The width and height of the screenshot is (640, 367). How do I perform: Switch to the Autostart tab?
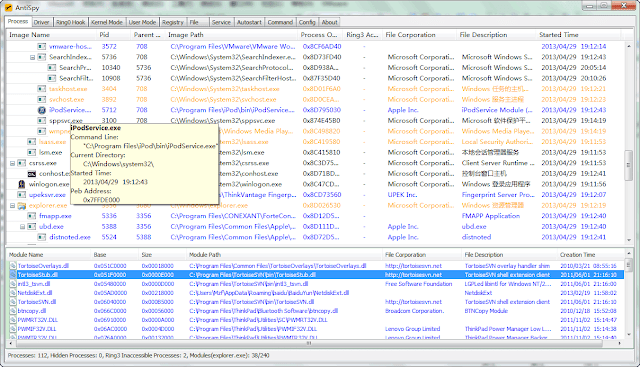pos(249,22)
